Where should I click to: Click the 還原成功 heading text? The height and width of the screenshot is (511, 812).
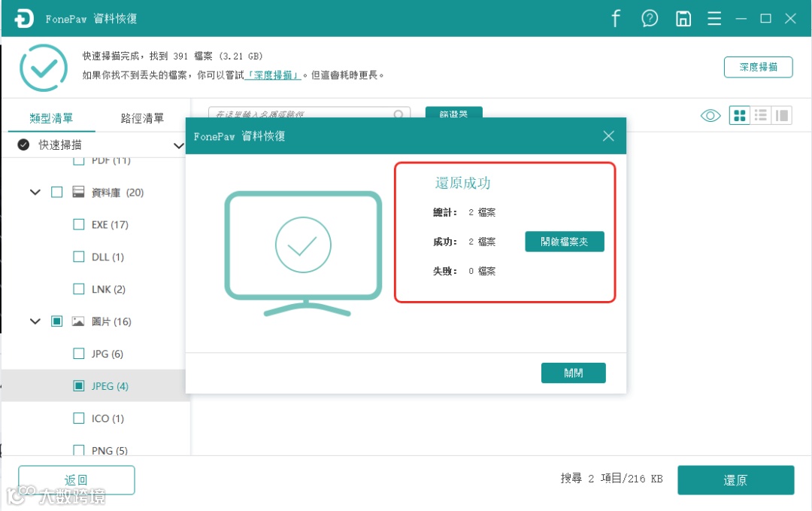pyautogui.click(x=462, y=183)
